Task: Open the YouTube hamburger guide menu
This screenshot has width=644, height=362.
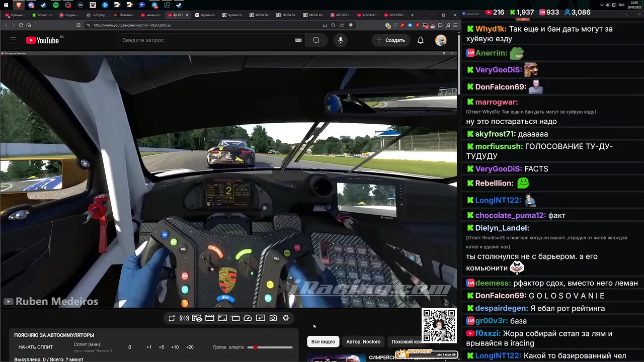Action: coord(13,40)
